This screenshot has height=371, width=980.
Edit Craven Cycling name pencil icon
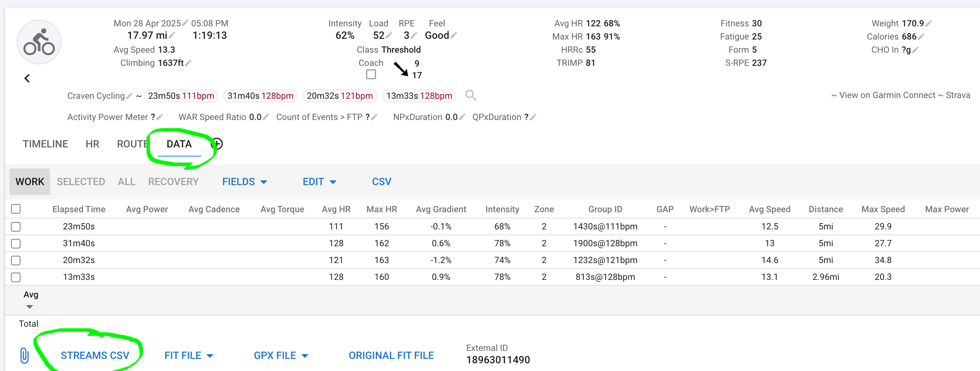coord(129,96)
